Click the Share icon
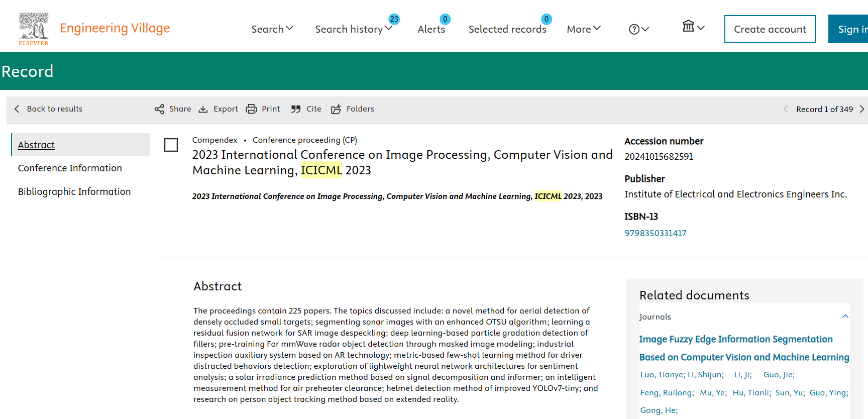This screenshot has width=868, height=419. tap(159, 109)
